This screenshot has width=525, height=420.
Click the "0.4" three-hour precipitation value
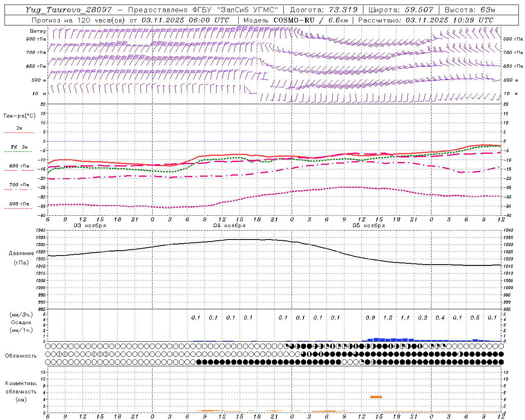(x=440, y=317)
